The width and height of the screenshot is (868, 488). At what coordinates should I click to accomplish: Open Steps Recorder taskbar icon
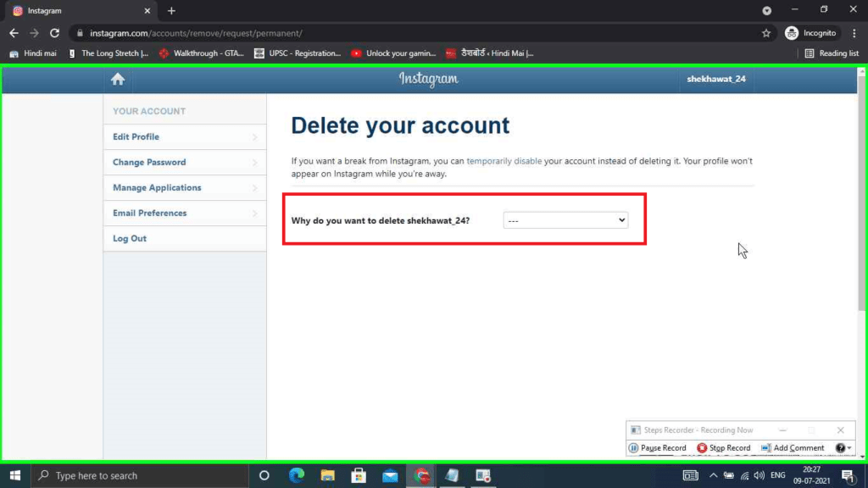[x=483, y=475]
